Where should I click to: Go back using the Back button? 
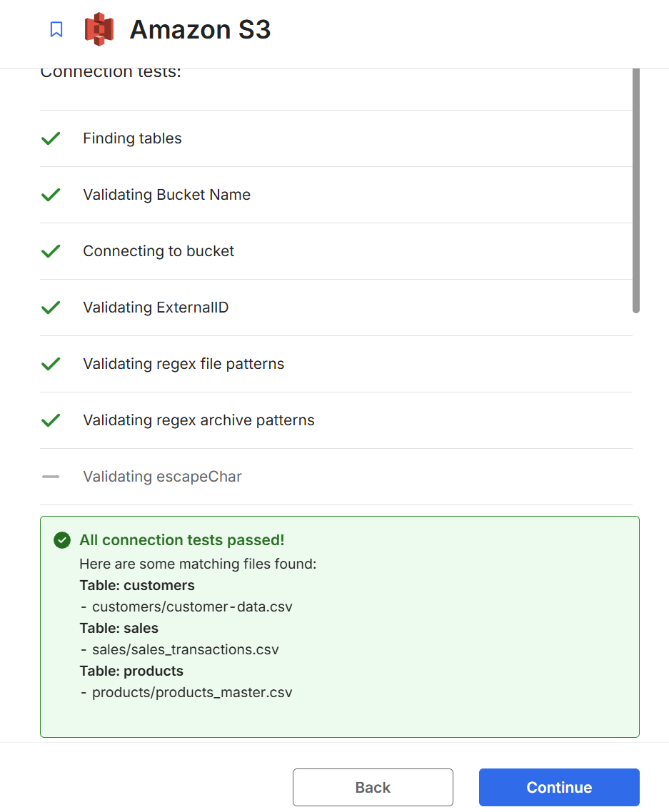373,787
